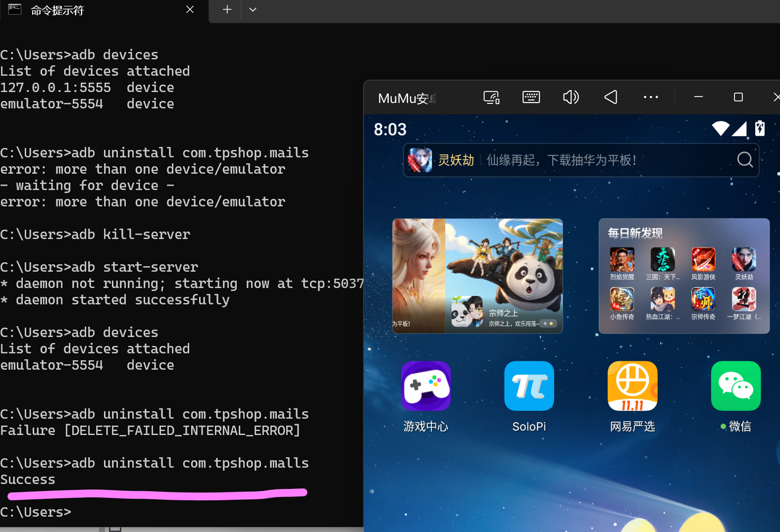The width and height of the screenshot is (780, 532).
Task: Click the 每日新发现 heading
Action: [x=635, y=233]
